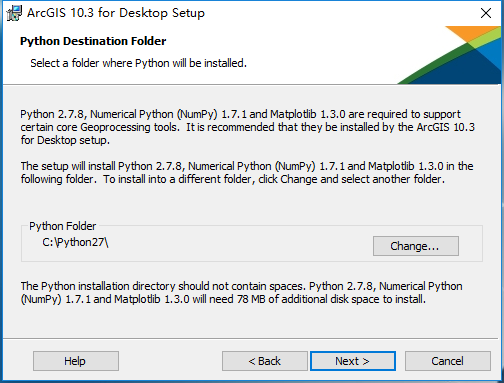Click the 'The setup will install Python' paragraph
This screenshot has height=383, width=504.
(247, 173)
